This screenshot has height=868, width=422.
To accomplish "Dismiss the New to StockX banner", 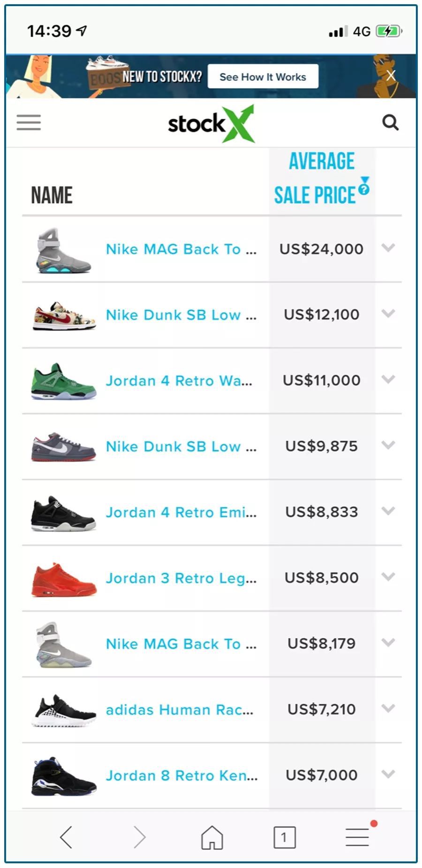I will (x=391, y=76).
